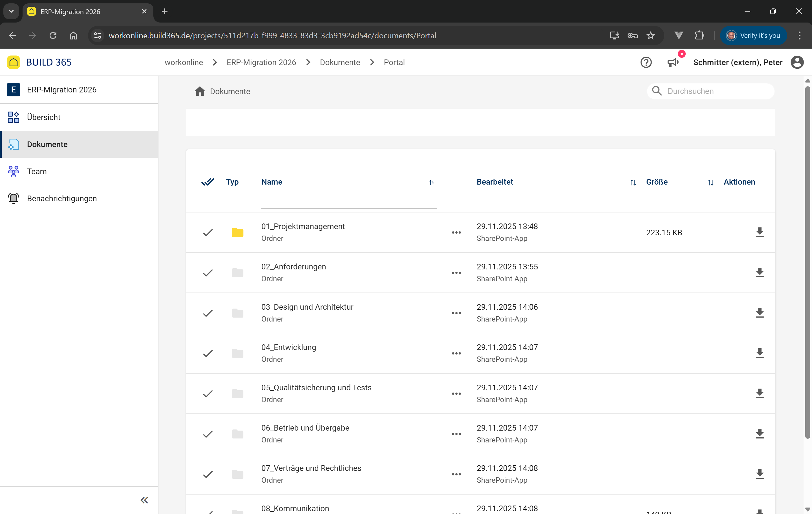Go to Benachrichtigungen in sidebar
Viewport: 812px width, 514px height.
(62, 198)
